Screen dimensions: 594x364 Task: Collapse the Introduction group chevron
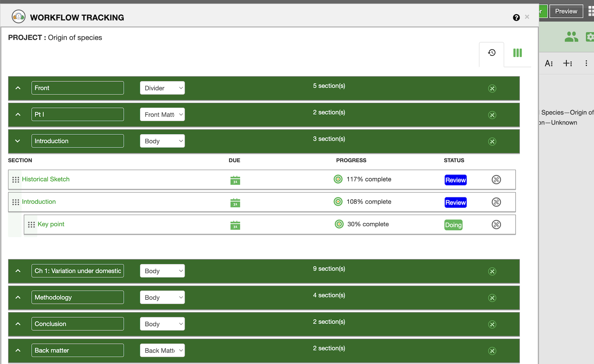(18, 141)
